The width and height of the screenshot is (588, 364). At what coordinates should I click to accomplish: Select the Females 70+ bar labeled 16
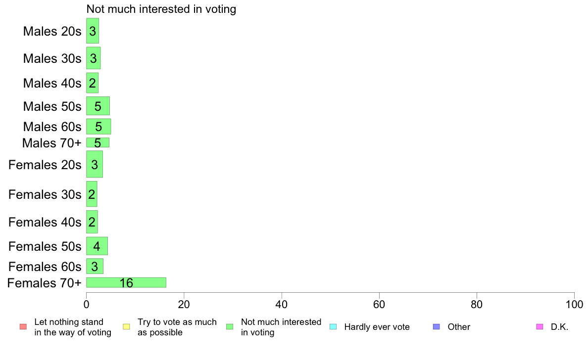[x=126, y=283]
